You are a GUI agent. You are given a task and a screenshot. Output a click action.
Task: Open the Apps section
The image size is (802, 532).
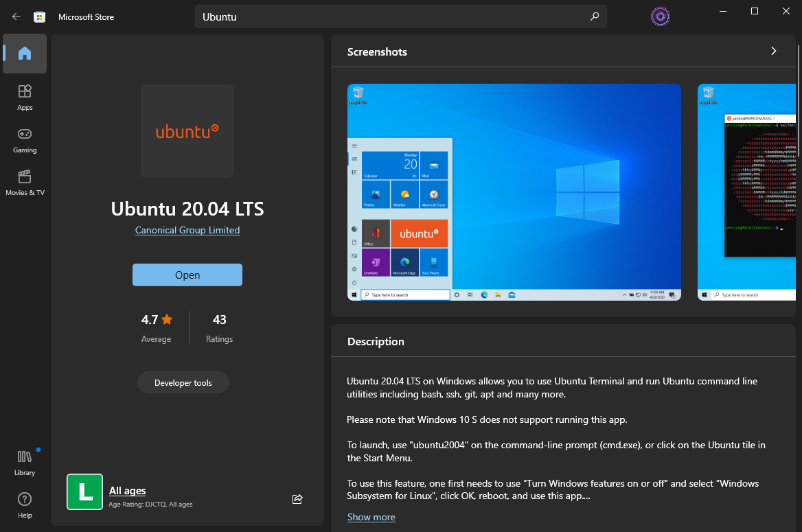tap(25, 97)
